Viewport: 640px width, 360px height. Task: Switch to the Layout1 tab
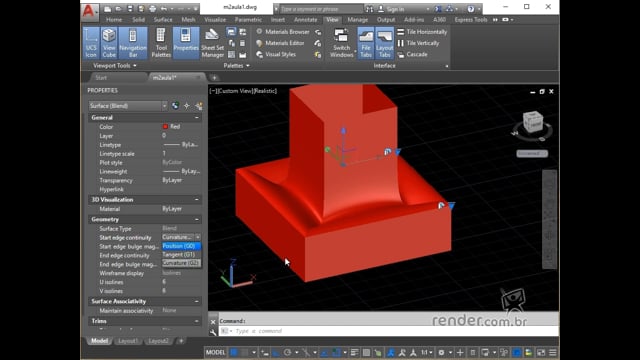[x=128, y=341]
